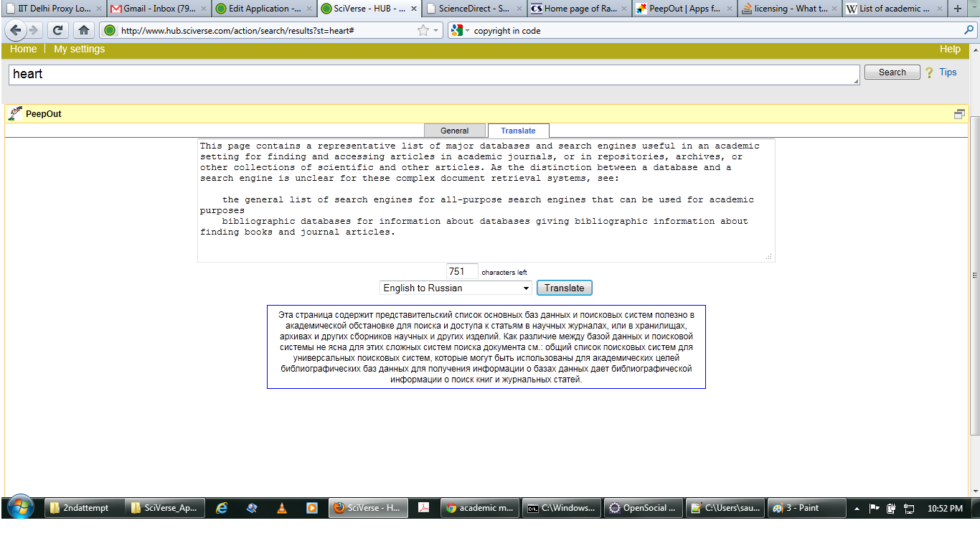
Task: Switch to Gmail Inbox browser tab
Action: (x=159, y=9)
